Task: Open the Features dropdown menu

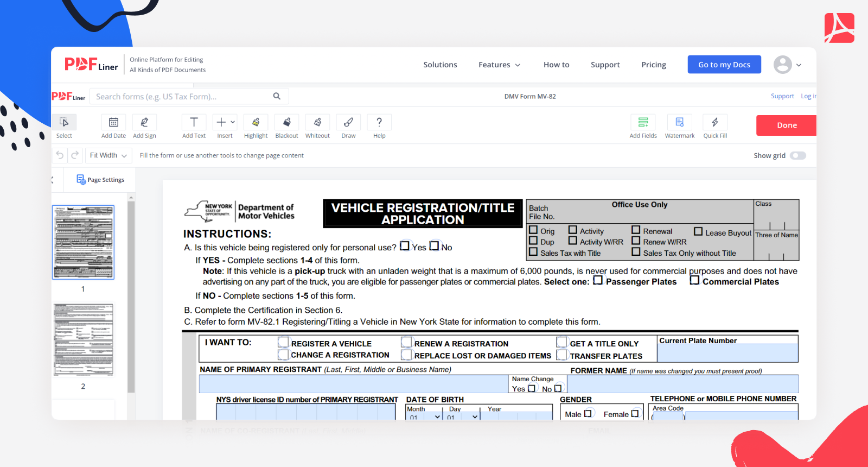Action: (x=499, y=65)
